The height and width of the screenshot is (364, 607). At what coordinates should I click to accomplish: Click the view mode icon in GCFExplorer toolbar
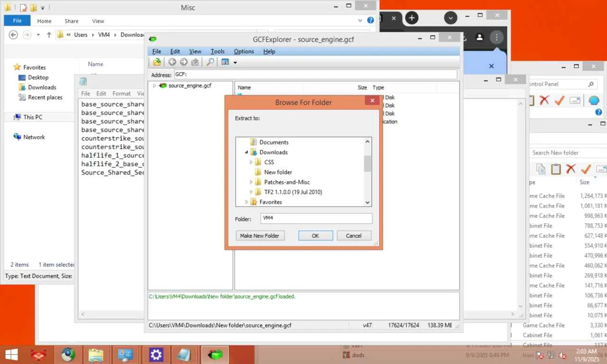point(225,62)
